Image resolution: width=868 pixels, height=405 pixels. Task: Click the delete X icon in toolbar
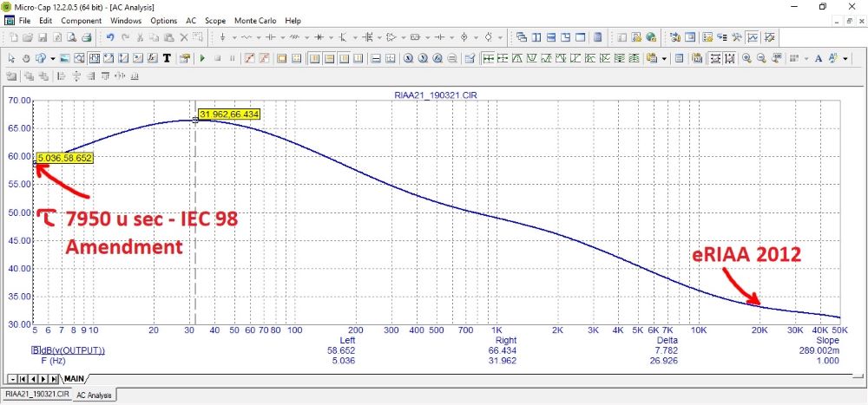(184, 38)
